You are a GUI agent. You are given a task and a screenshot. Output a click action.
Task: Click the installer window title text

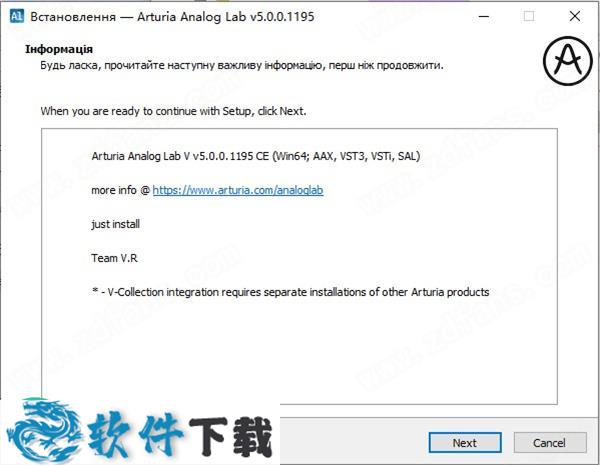(x=172, y=17)
